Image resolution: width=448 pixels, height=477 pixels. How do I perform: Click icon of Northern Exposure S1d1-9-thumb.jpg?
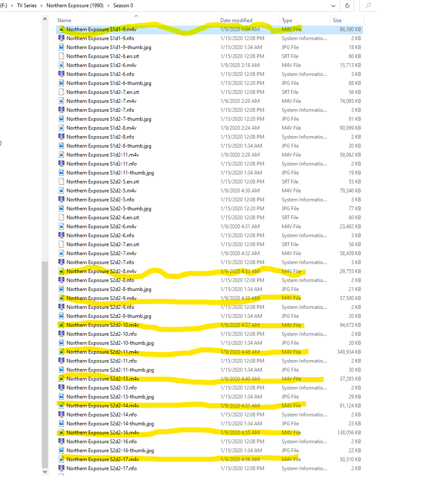tap(61, 47)
